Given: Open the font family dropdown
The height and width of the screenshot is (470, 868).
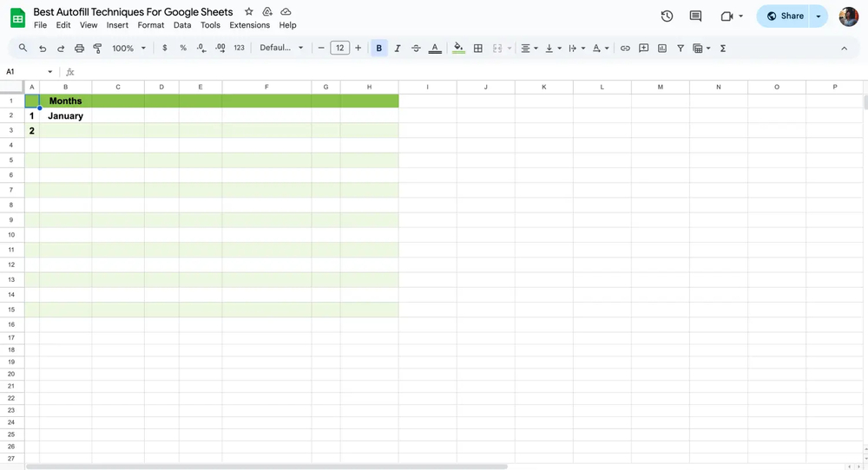Looking at the screenshot, I should (282, 49).
